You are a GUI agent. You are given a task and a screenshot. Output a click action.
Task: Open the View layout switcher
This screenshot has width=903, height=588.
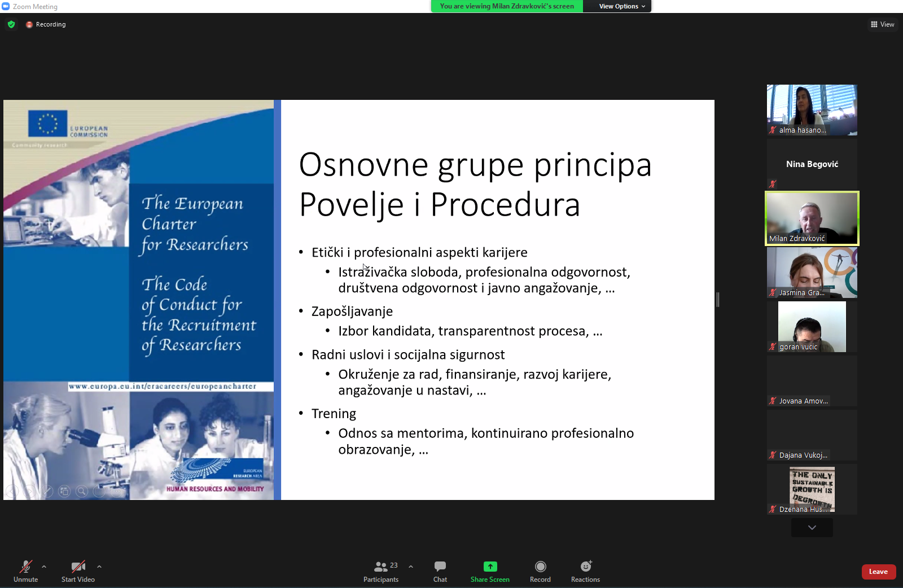pos(882,24)
